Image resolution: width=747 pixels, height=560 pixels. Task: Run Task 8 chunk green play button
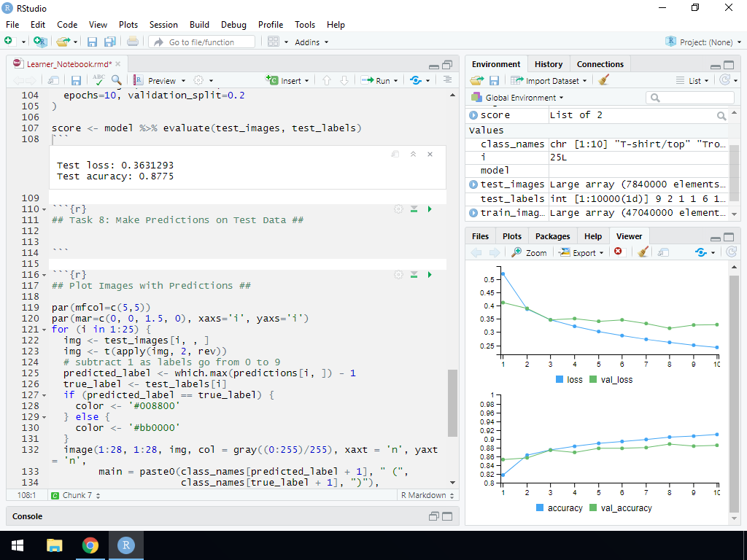click(430, 209)
